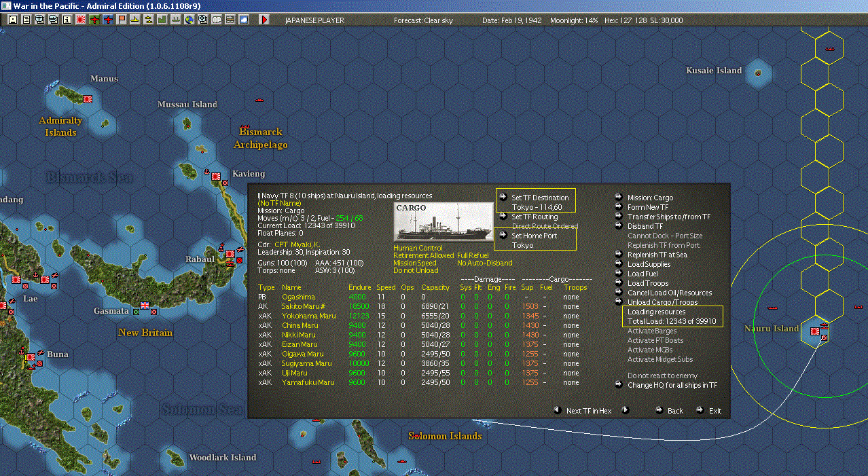
Task: Select Transfer Ships to/from TF
Action: (x=668, y=217)
